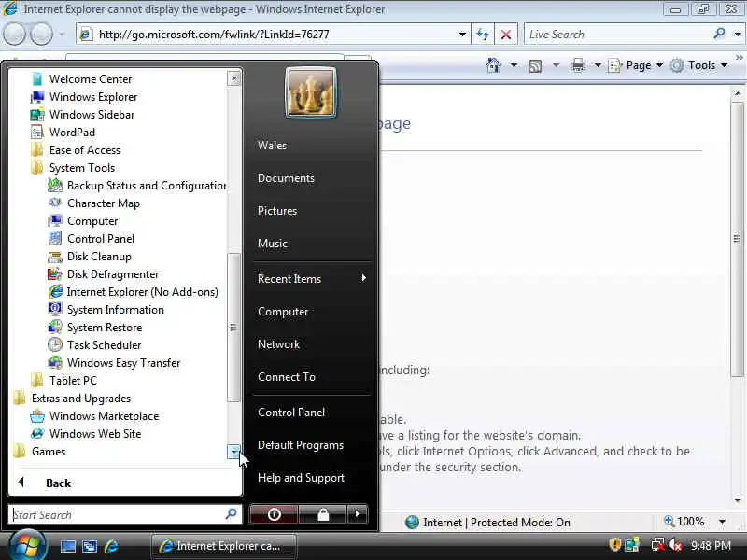747x560 pixels.
Task: Click the programs list scroll-down arrow
Action: (234, 452)
